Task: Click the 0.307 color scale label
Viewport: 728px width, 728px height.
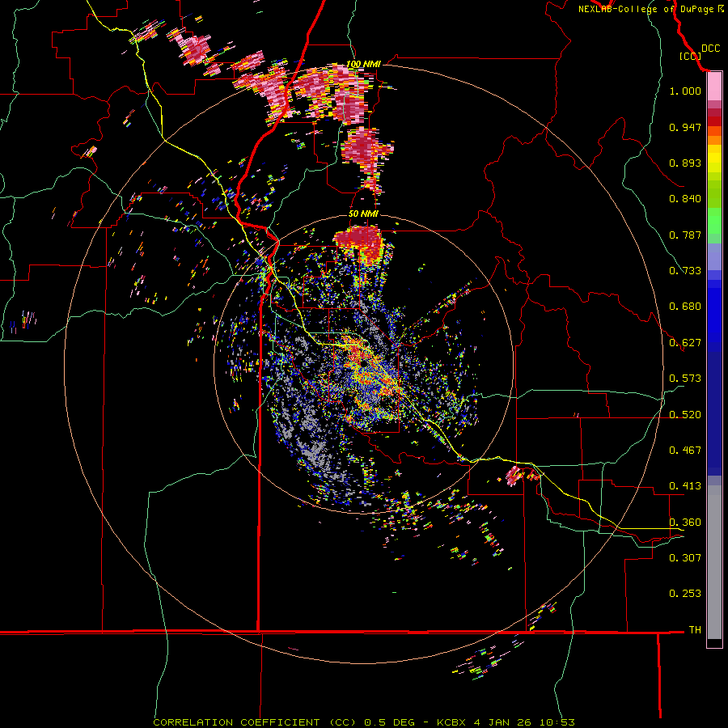Action: click(x=685, y=557)
